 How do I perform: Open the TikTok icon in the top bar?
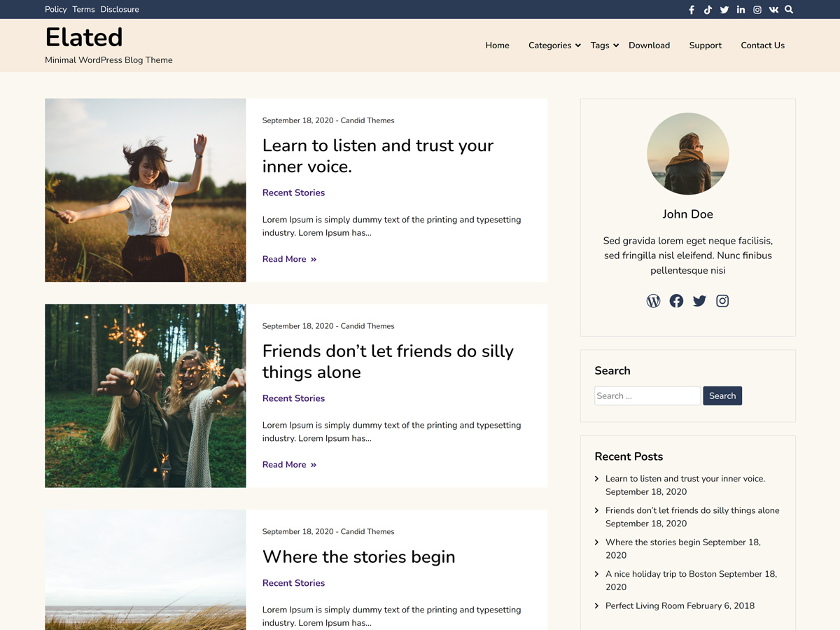tap(708, 10)
